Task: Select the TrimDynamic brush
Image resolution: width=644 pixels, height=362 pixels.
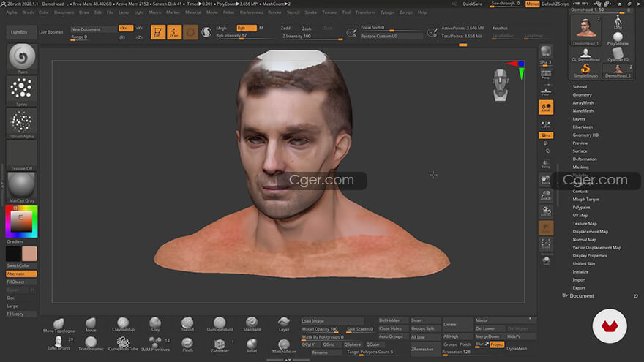Action: point(91,344)
